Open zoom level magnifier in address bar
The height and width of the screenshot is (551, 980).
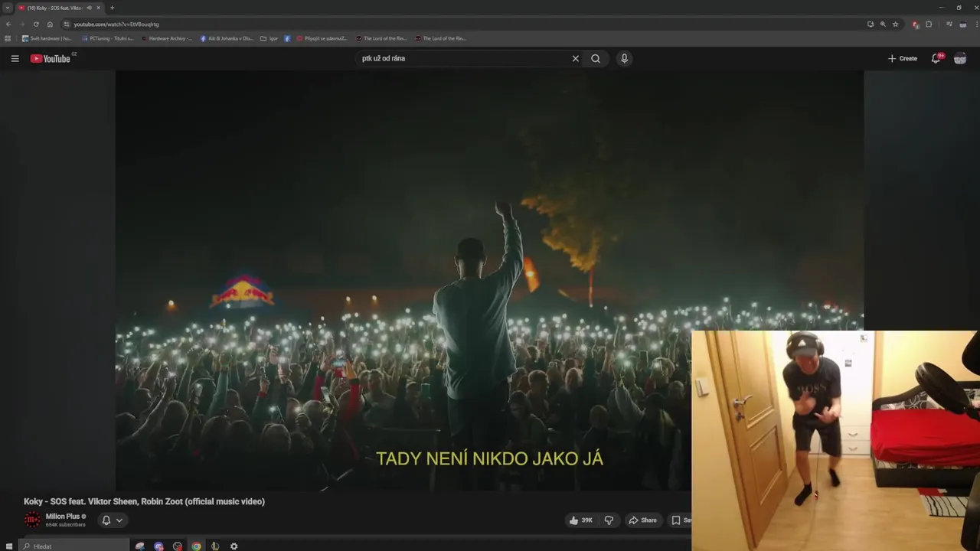point(883,24)
